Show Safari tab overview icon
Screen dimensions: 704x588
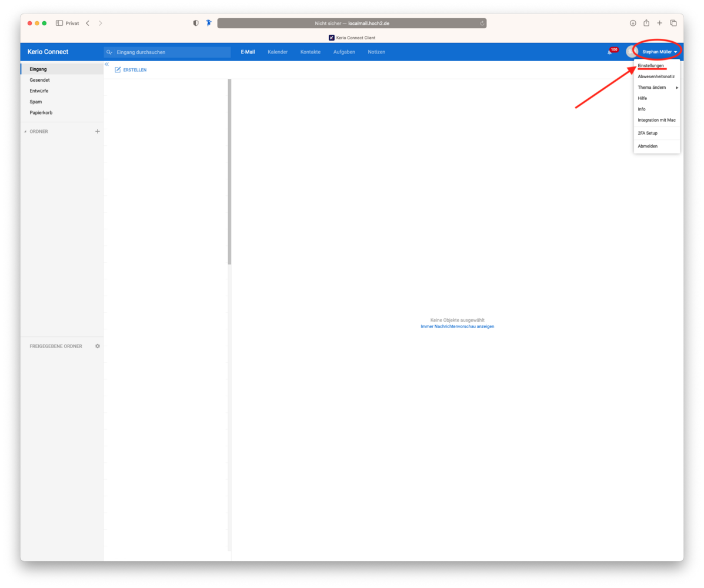(673, 23)
